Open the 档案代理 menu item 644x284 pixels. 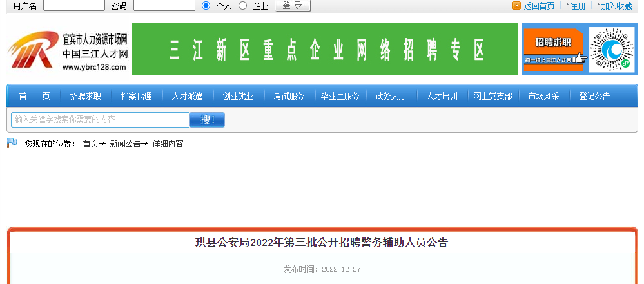pos(137,96)
